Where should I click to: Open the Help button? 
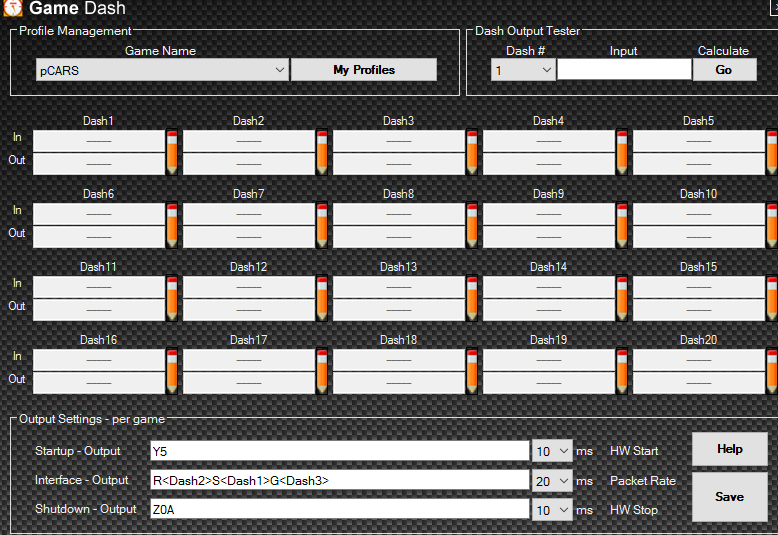point(730,449)
